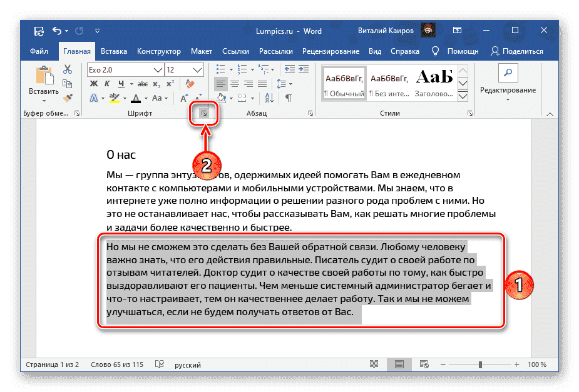Expand the Exo 2.0 font name dropdown

coord(157,70)
